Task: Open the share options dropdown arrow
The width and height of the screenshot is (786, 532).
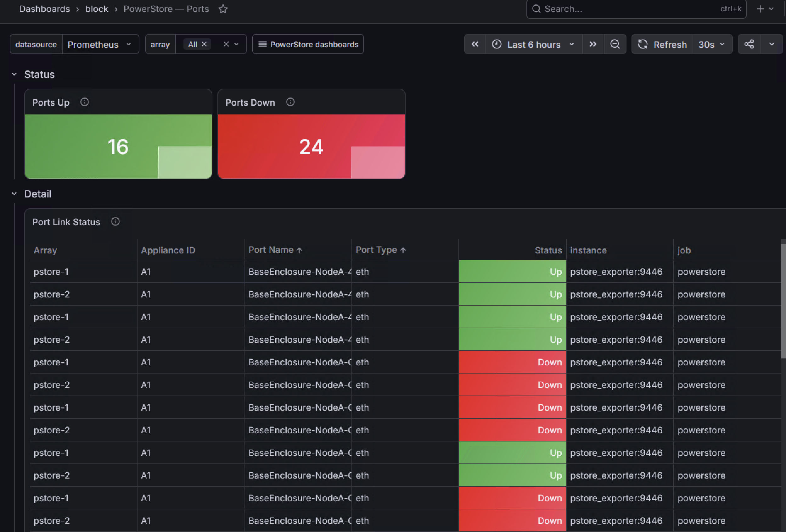Action: point(772,44)
